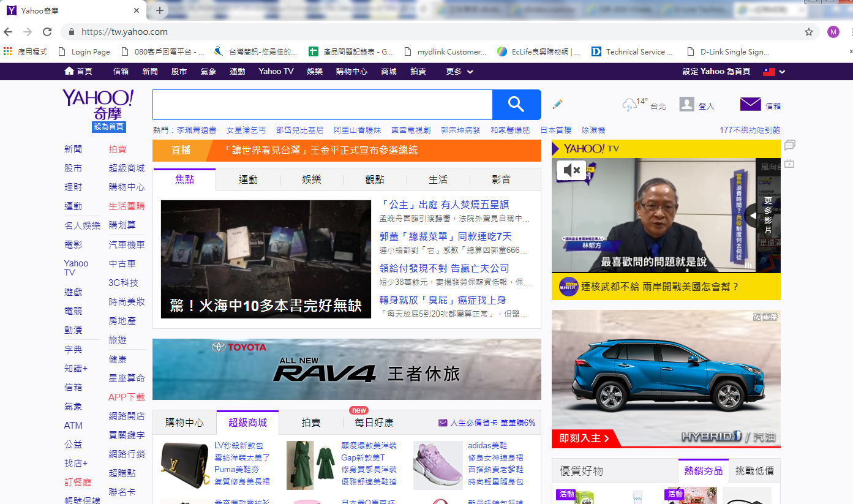The height and width of the screenshot is (504, 853).
Task: Select the 拍賣 shopping tab
Action: pos(311,423)
